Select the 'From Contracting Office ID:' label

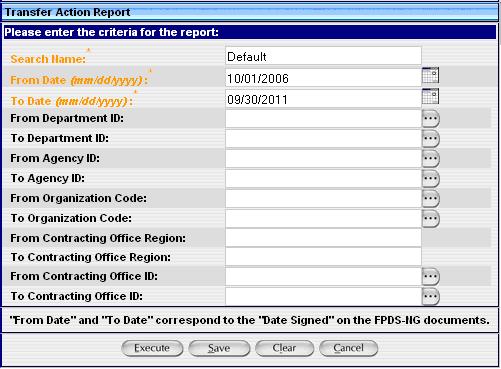[84, 276]
